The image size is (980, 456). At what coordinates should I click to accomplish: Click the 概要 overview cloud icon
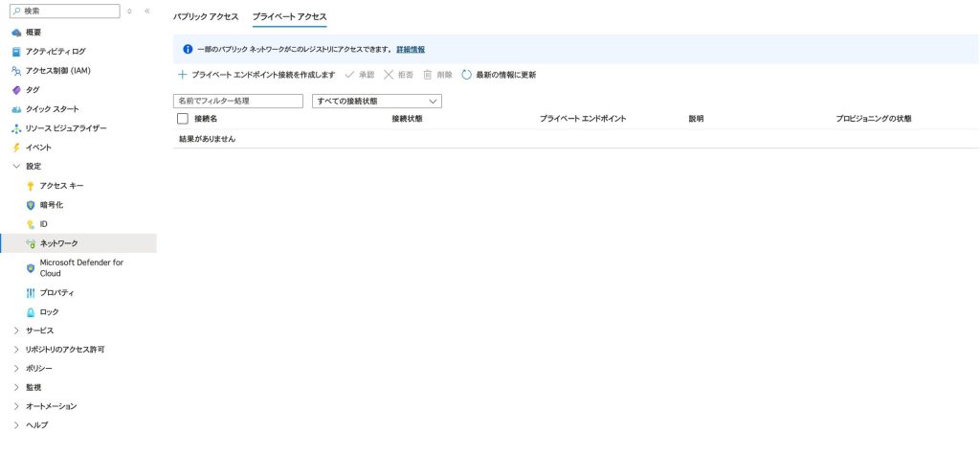pos(16,33)
